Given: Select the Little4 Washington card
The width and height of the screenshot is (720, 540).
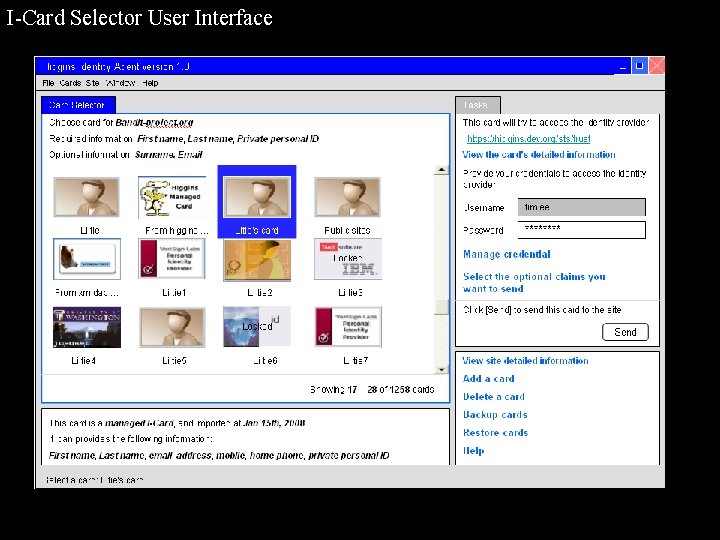Looking at the screenshot, I should point(87,327).
